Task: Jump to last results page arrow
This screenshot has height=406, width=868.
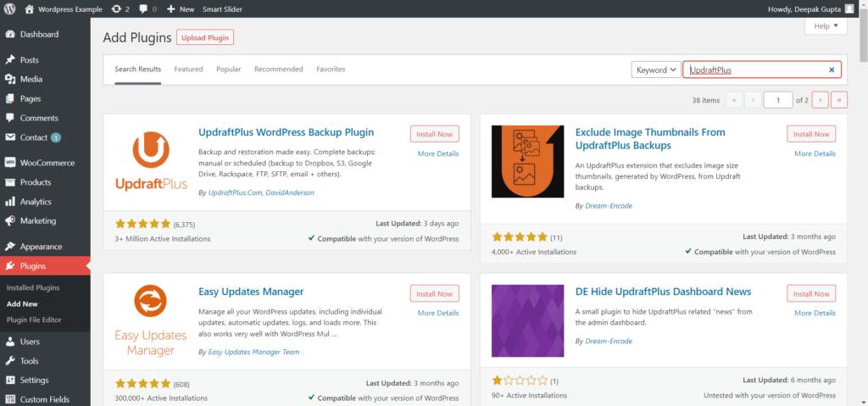Action: pos(839,100)
